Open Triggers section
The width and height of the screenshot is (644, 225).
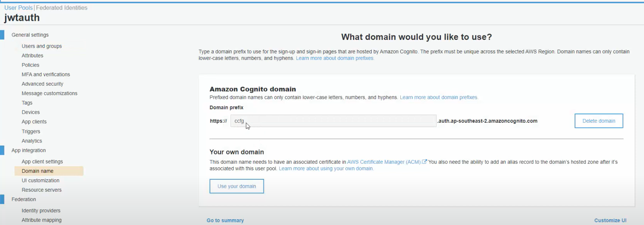pyautogui.click(x=31, y=131)
